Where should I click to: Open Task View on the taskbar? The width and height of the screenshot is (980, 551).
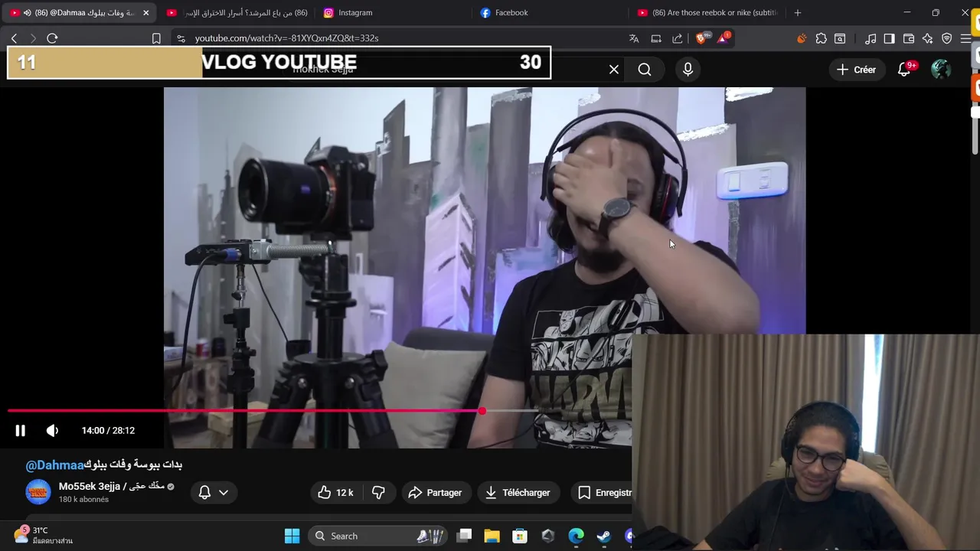pyautogui.click(x=464, y=536)
